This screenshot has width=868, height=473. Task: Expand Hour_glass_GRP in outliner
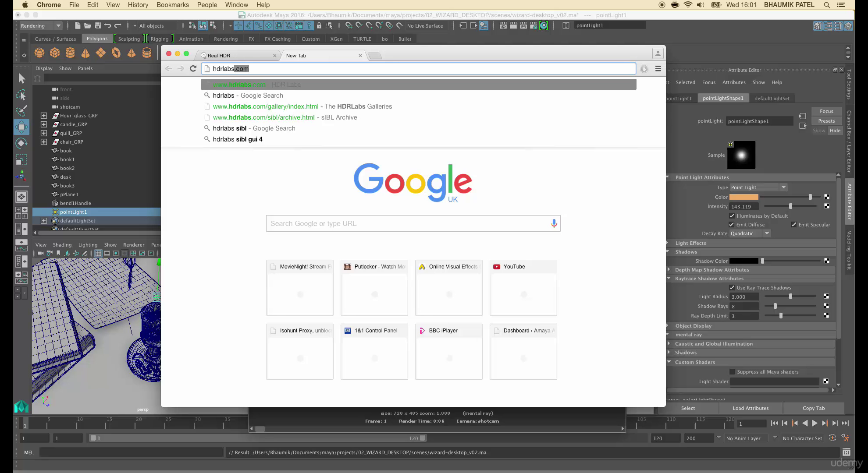point(44,116)
